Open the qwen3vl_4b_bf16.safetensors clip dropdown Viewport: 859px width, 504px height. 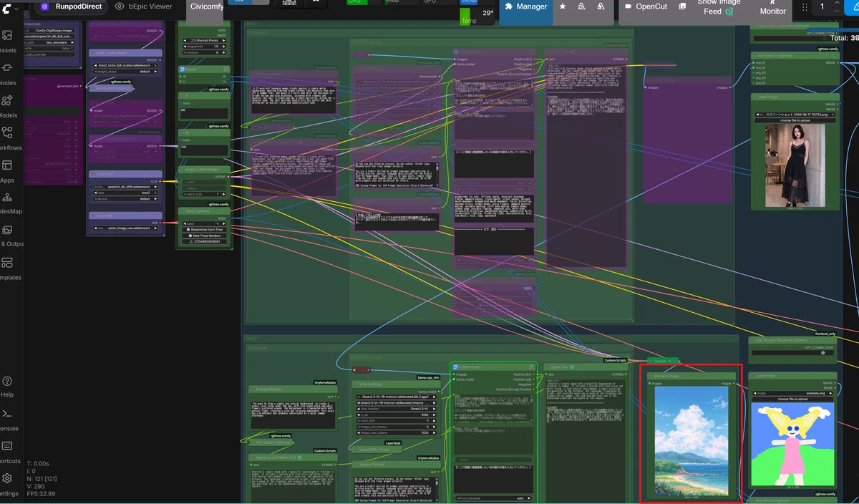(126, 187)
